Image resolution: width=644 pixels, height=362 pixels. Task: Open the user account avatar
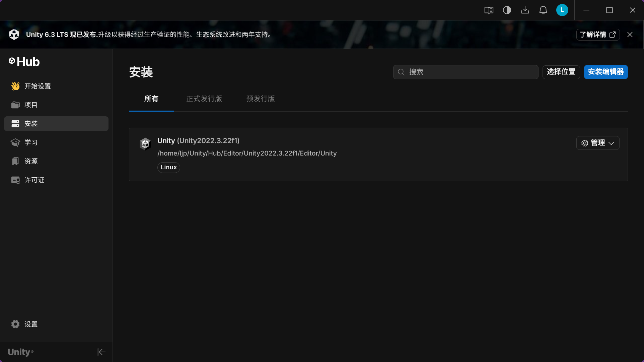562,10
